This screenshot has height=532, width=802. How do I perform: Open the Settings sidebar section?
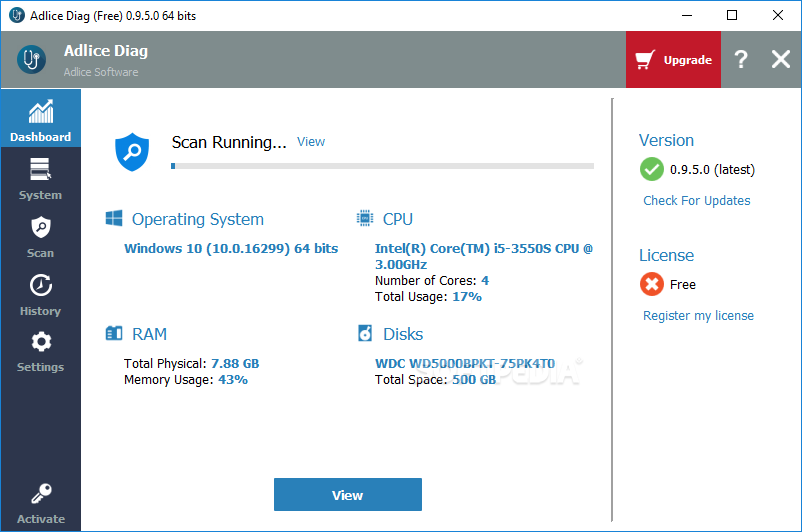(40, 351)
